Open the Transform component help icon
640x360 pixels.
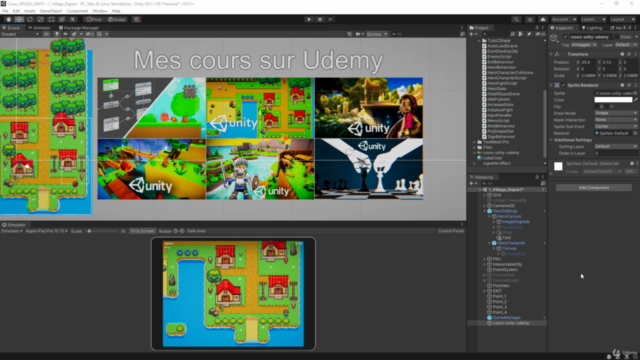(622, 54)
